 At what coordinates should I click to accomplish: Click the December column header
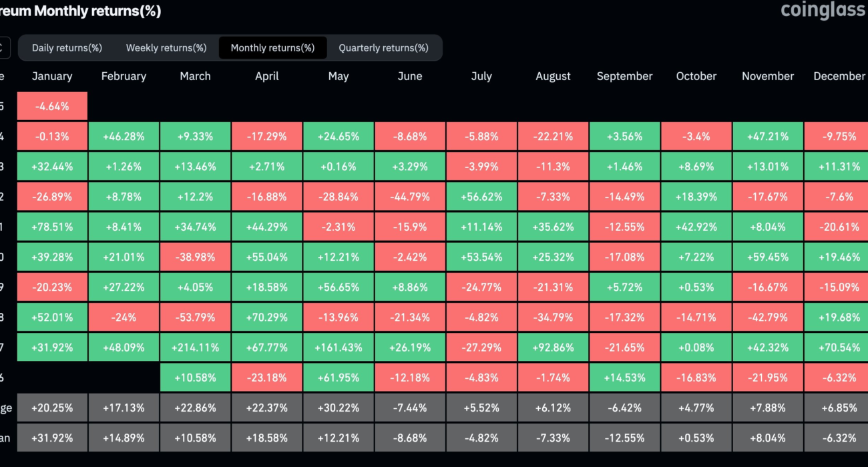pyautogui.click(x=838, y=76)
